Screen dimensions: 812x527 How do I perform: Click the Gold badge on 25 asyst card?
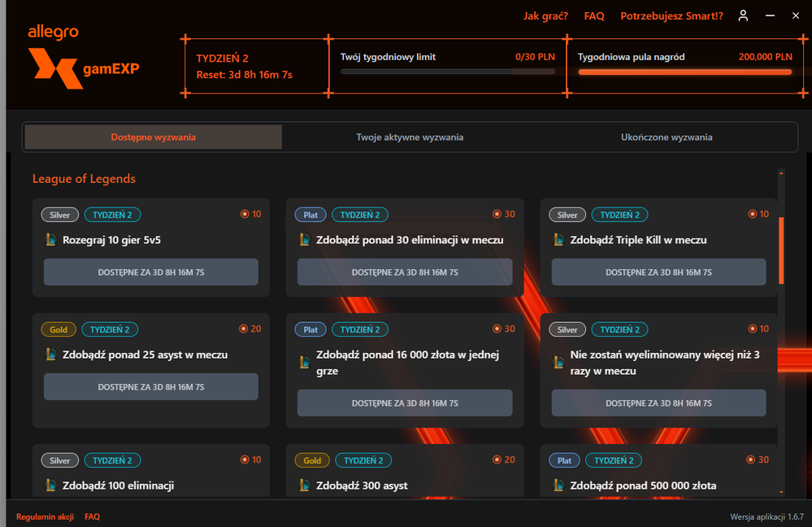point(59,329)
